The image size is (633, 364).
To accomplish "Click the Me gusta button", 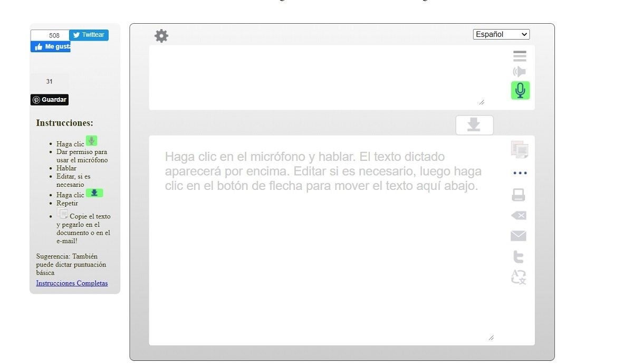I will (50, 46).
